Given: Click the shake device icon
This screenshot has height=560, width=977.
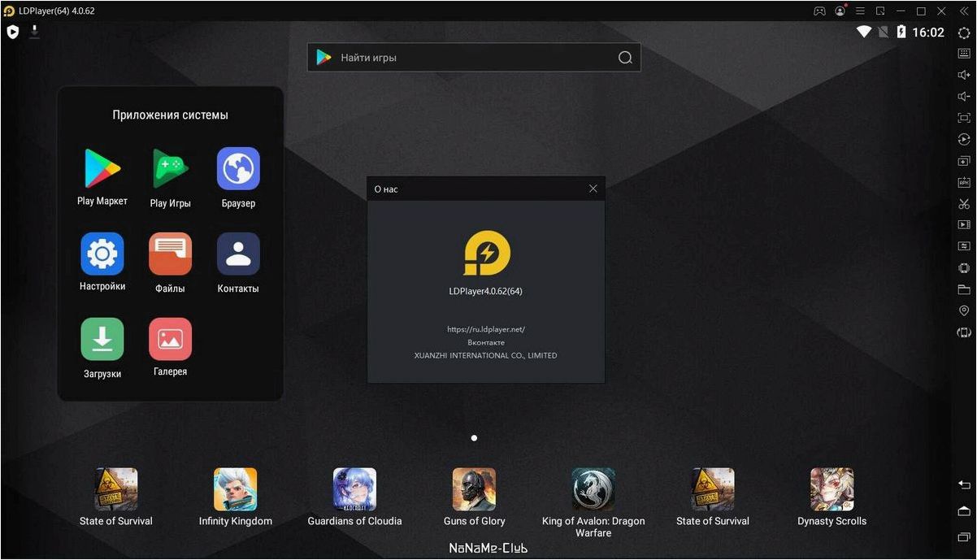Looking at the screenshot, I should point(964,267).
